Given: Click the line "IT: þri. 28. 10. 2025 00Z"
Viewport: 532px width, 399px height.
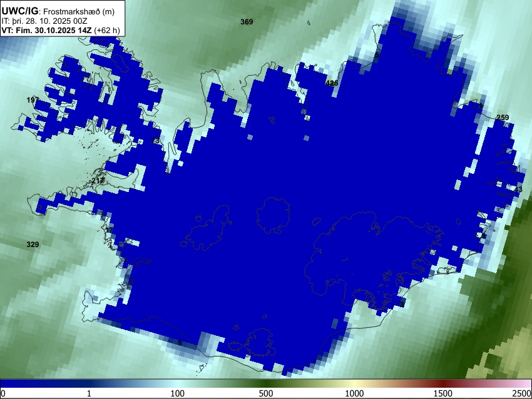Looking at the screenshot, I should click(44, 21).
